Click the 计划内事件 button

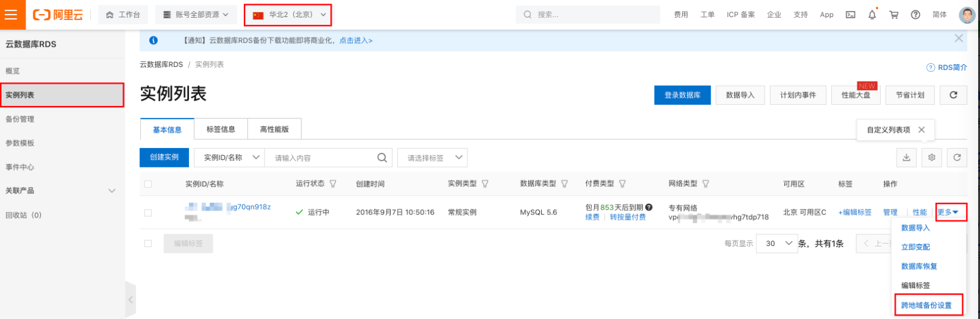click(x=798, y=95)
